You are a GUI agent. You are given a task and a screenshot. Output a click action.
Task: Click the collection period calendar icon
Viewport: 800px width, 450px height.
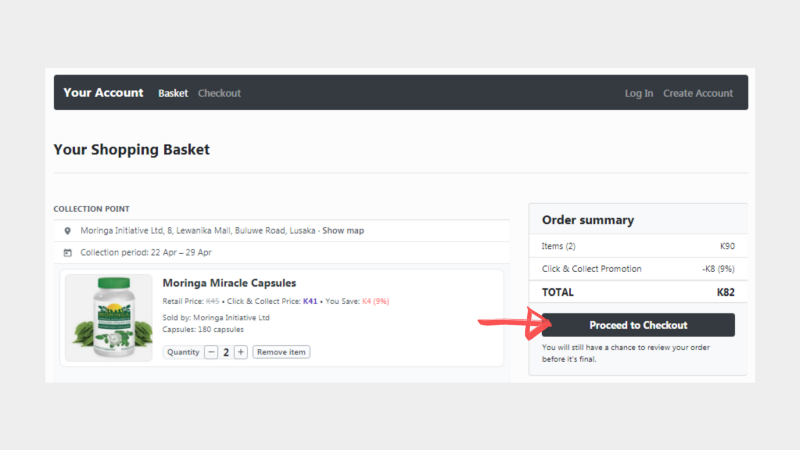click(x=67, y=253)
